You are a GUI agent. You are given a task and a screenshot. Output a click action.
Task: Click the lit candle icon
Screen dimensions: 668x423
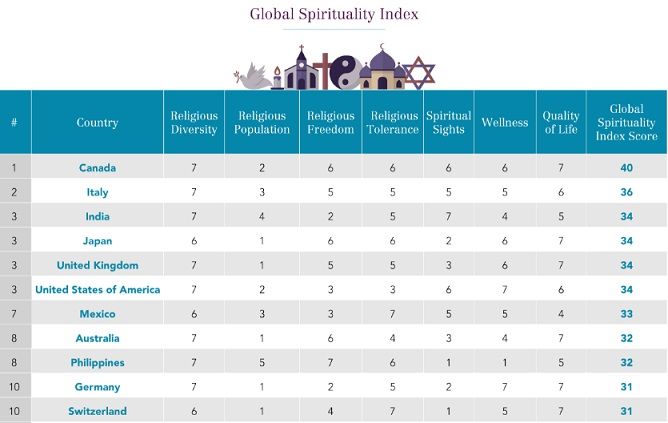tap(275, 80)
